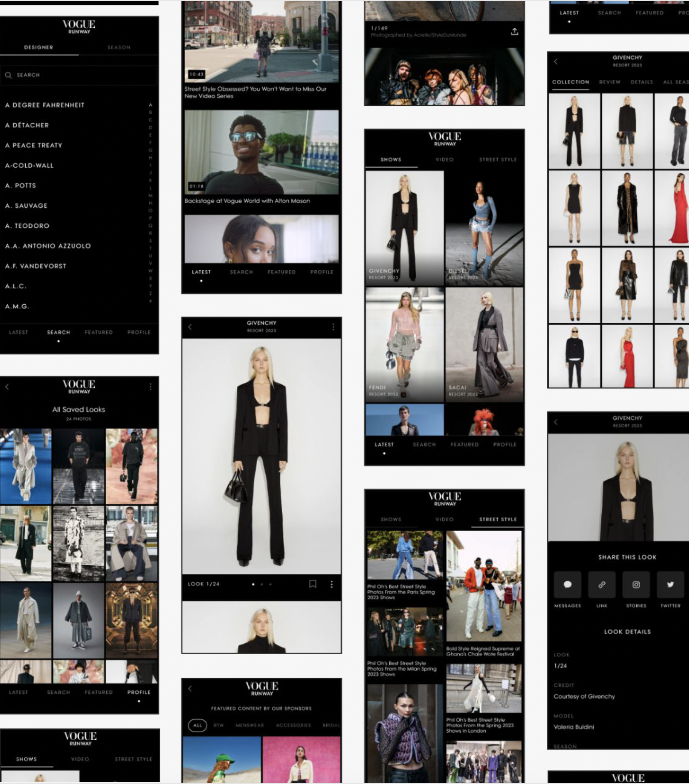Open the Fendi Resort 2023 show thumbnail
The width and height of the screenshot is (689, 784).
coord(405,345)
